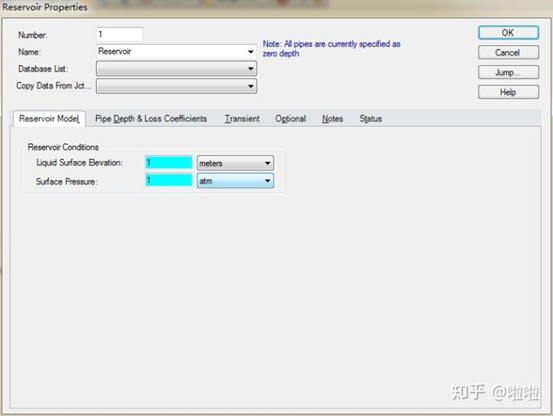Open the atm pressure unit dropdown
The height and width of the screenshot is (416, 553).
[235, 181]
